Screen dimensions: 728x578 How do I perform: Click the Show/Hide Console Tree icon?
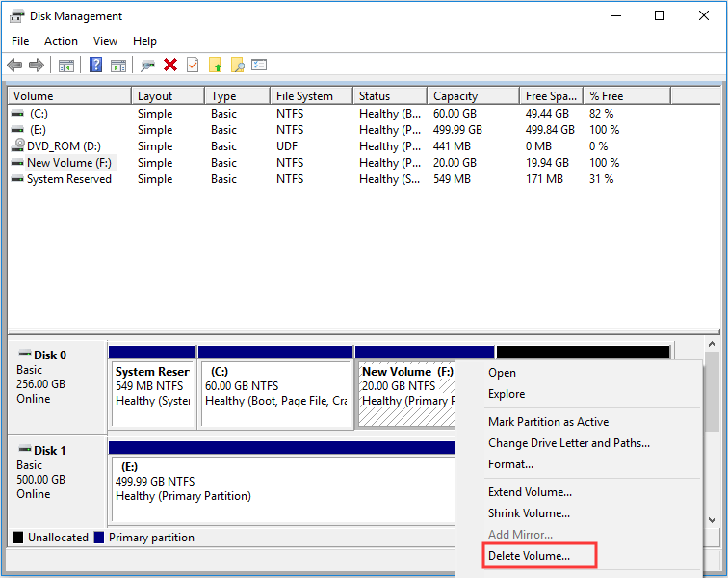(66, 66)
